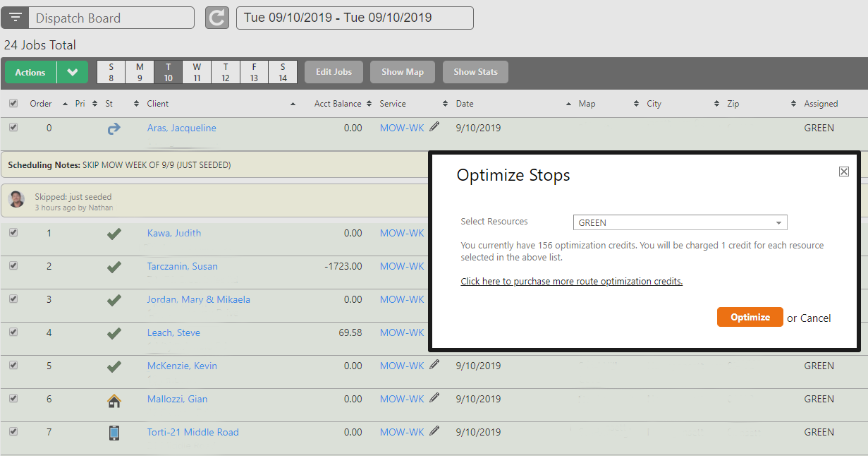Click the green checkmark status for Kawa, Judith
Viewport: 868px width, 456px height.
coord(114,233)
